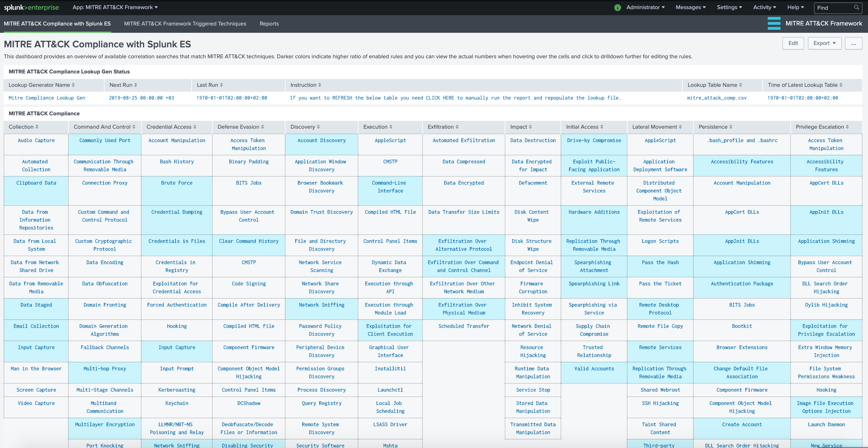
Task: Sort by Time of Latest Lookup Table
Action: (805, 85)
